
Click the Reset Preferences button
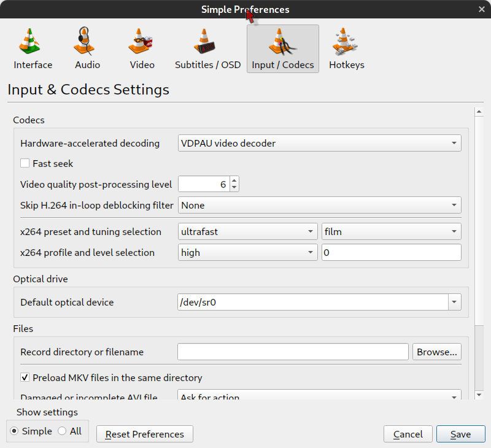point(145,434)
